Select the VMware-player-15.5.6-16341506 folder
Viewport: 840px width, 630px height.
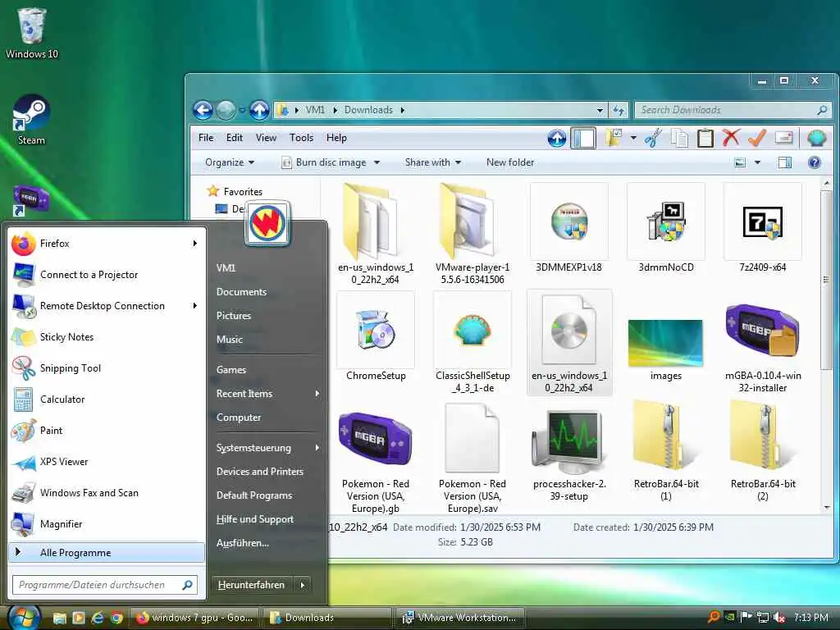click(x=472, y=235)
